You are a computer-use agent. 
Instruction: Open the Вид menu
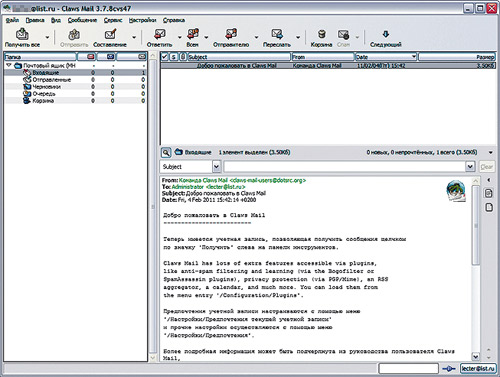click(56, 20)
